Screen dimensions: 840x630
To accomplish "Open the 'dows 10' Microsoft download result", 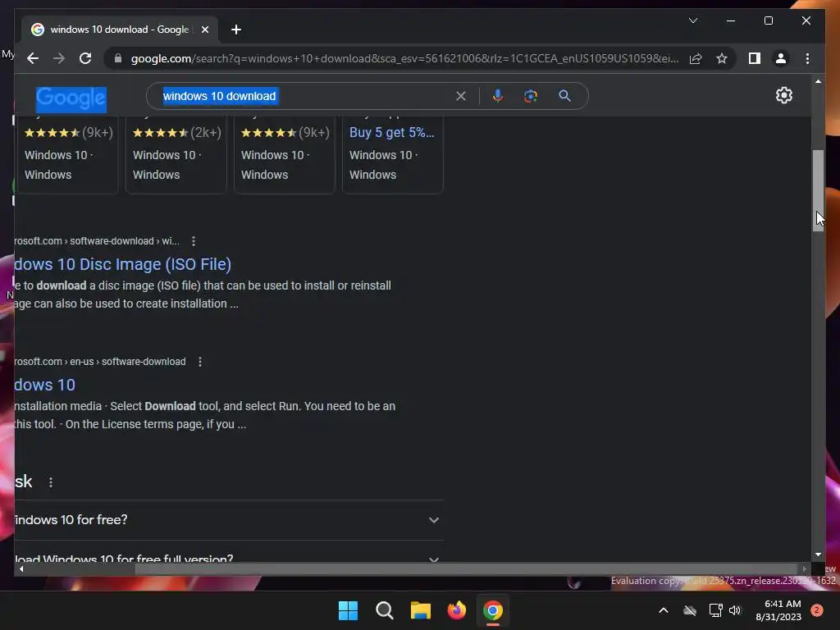I will coord(45,385).
